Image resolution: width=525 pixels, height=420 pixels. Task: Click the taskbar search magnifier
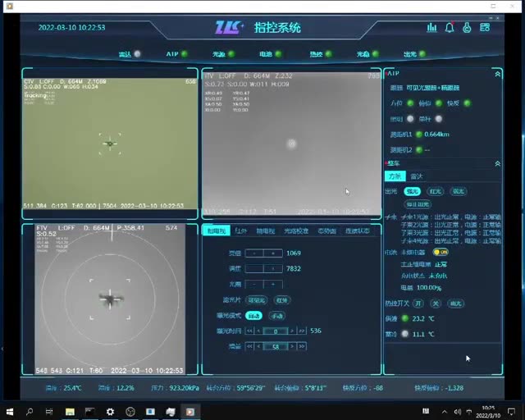(x=30, y=412)
